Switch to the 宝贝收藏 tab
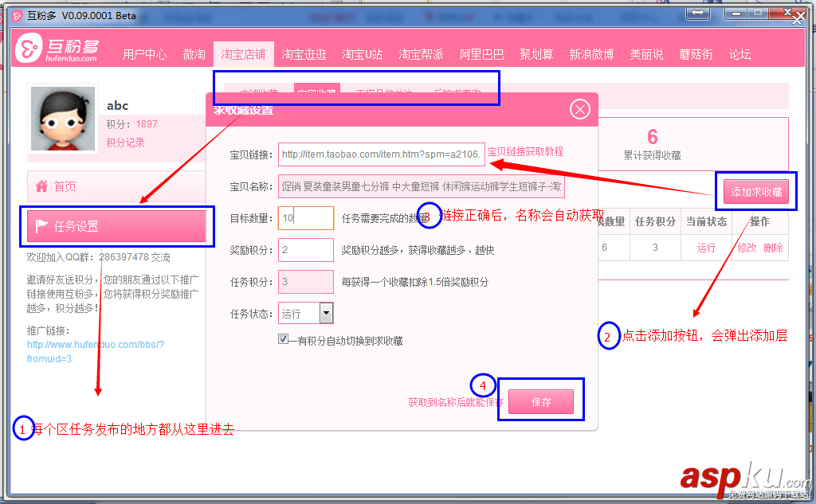The width and height of the screenshot is (816, 504). point(318,89)
